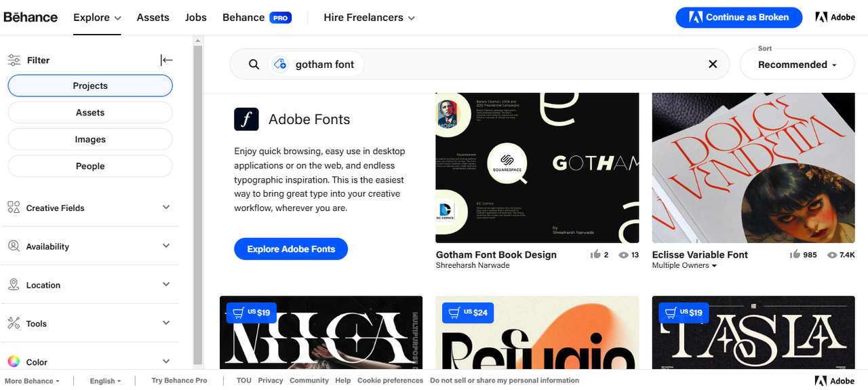Viewport: 868px width, 390px height.
Task: Click the search magnifier icon
Action: pyautogui.click(x=254, y=64)
